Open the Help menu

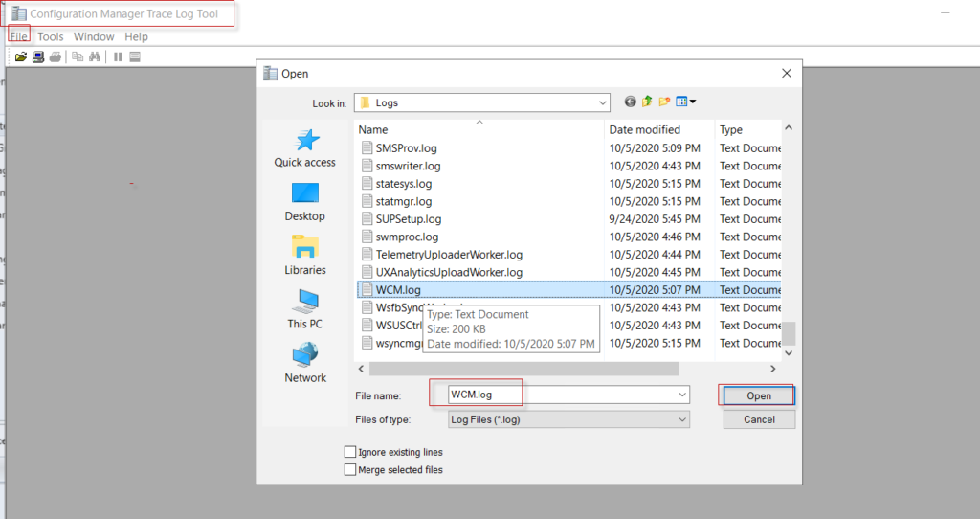pyautogui.click(x=136, y=36)
